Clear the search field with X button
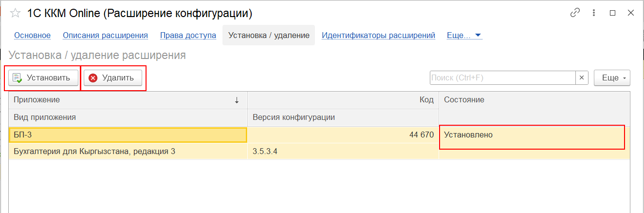 click(582, 78)
